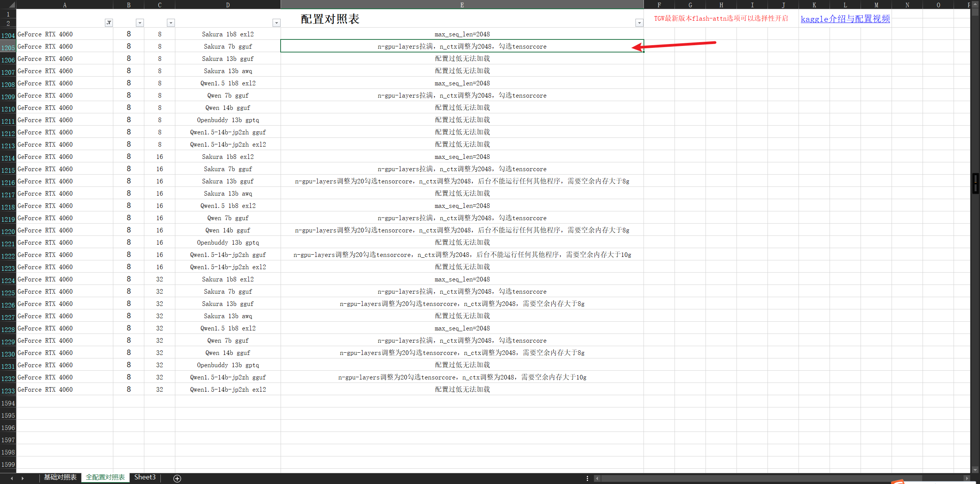Select column A header

[x=65, y=5]
